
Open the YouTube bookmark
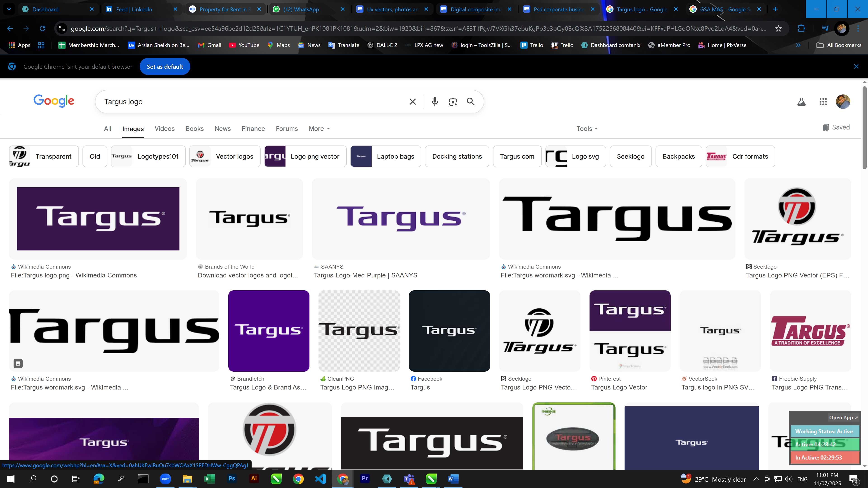(244, 45)
